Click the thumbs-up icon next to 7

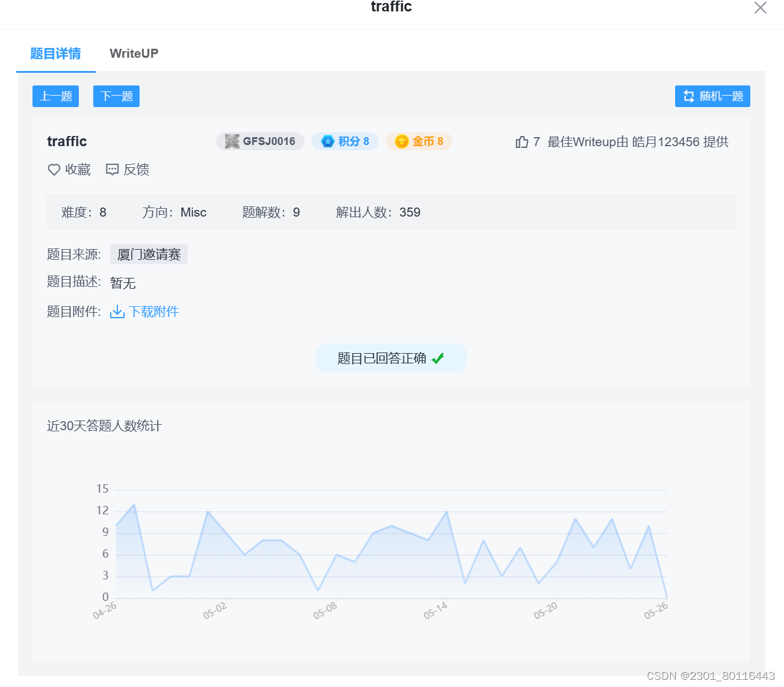tap(522, 141)
